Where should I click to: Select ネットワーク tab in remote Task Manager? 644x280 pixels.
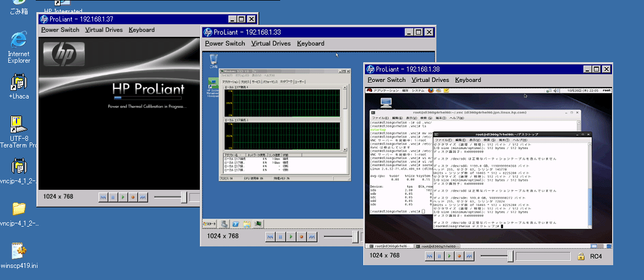tap(286, 82)
